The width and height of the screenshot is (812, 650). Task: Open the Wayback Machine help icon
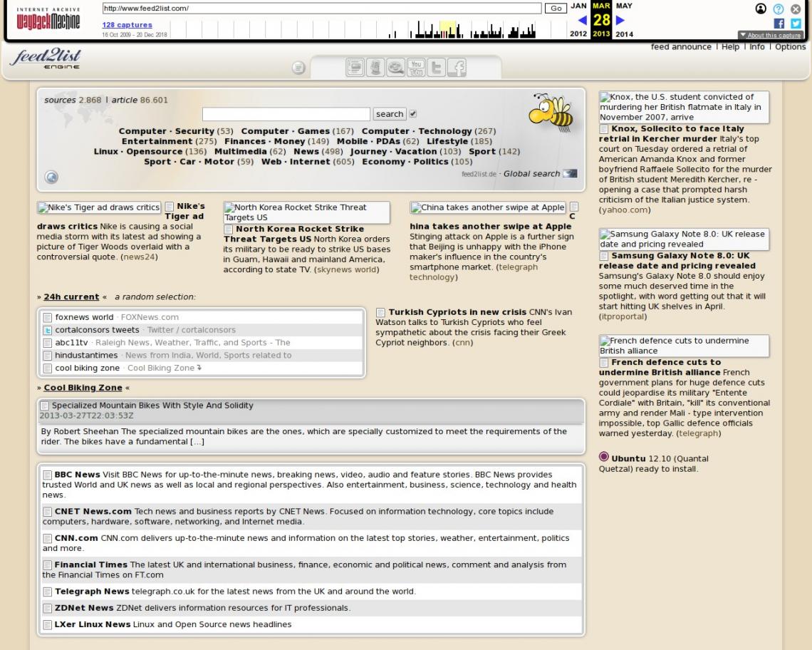(x=779, y=9)
